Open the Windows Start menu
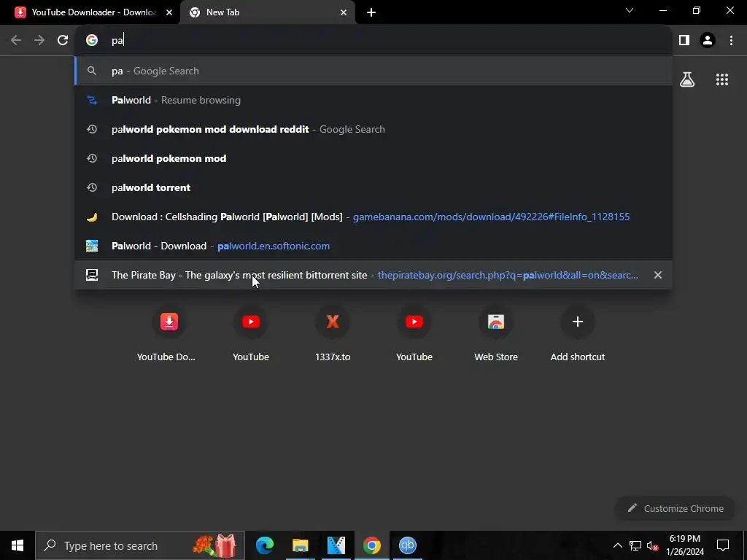Viewport: 747px width, 560px height. (18, 545)
